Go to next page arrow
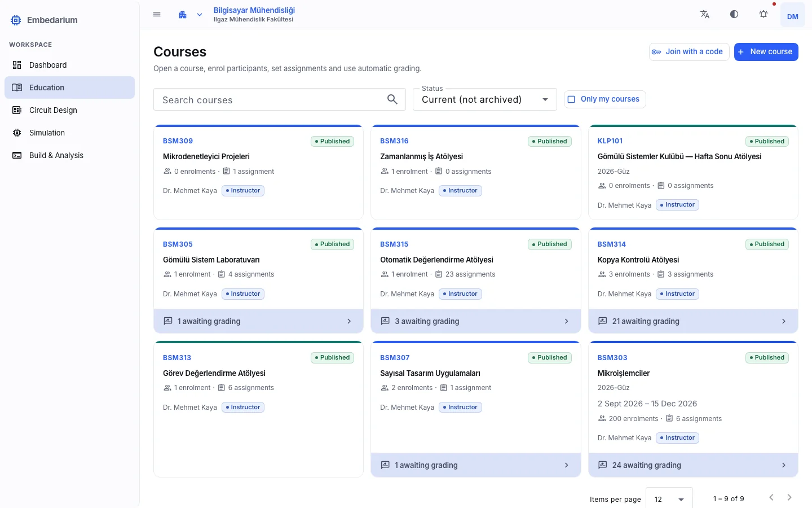This screenshot has height=508, width=812. coord(789,498)
